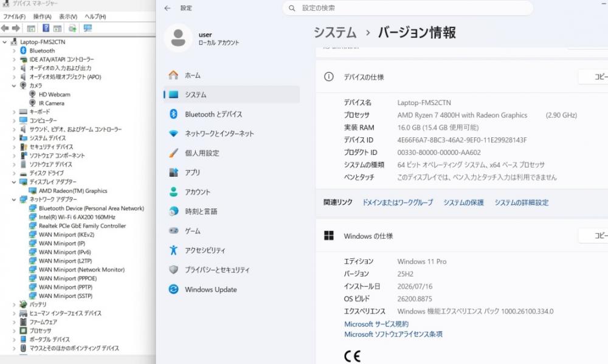The image size is (608, 364).
Task: Open Microsoft ソフトウェアライセンス条項 link
Action: click(393, 334)
